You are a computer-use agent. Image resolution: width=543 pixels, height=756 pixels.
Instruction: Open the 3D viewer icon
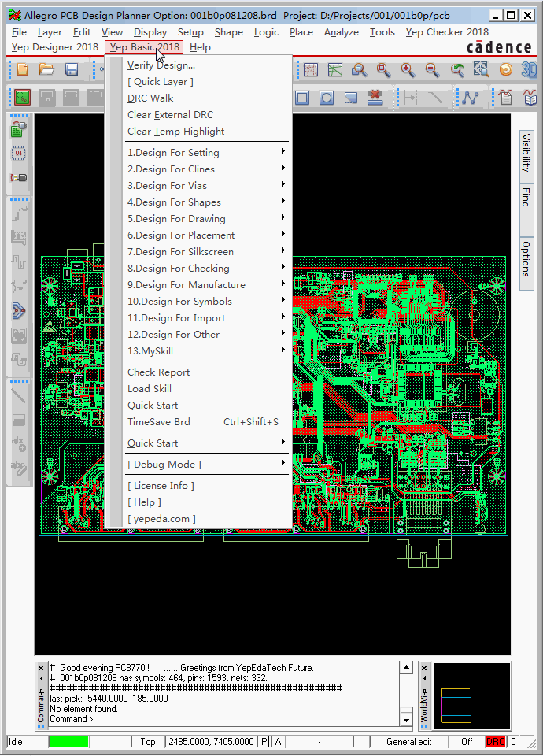529,70
